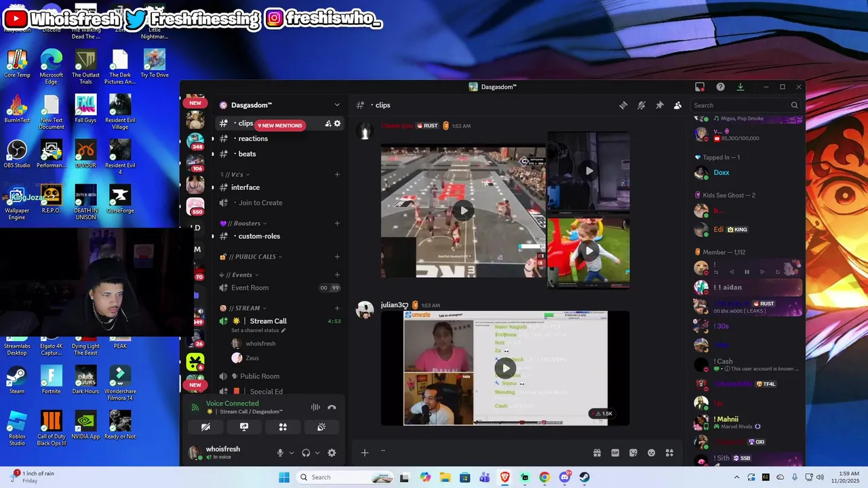Open NVIDIA App desktop icon
The width and height of the screenshot is (868, 488).
pos(85,425)
